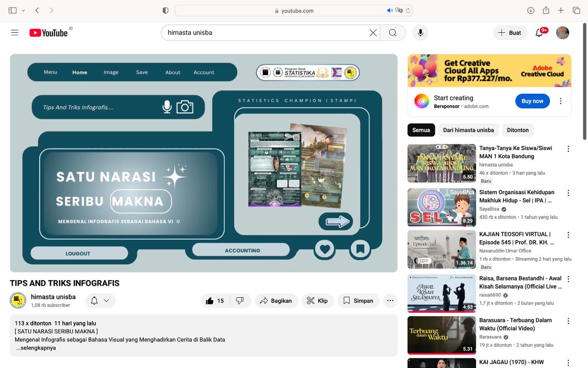This screenshot has height=368, width=588.
Task: Expand description with ...selengkapnya
Action: tap(36, 348)
